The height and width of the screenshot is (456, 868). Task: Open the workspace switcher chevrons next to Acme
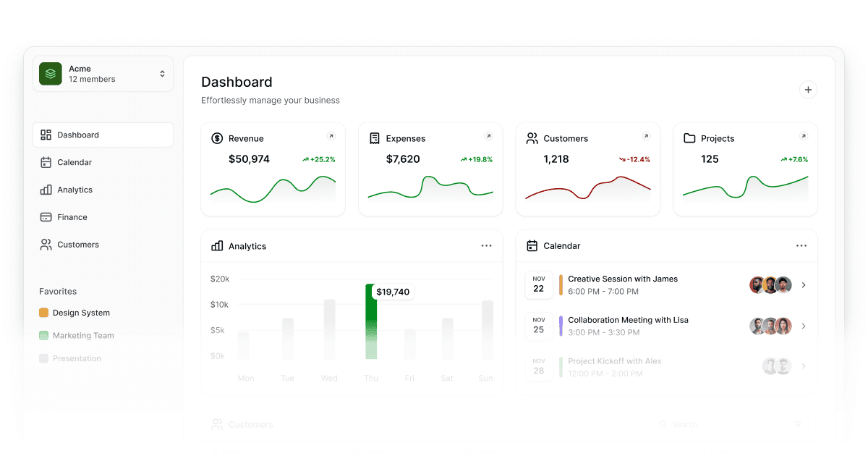pos(162,73)
